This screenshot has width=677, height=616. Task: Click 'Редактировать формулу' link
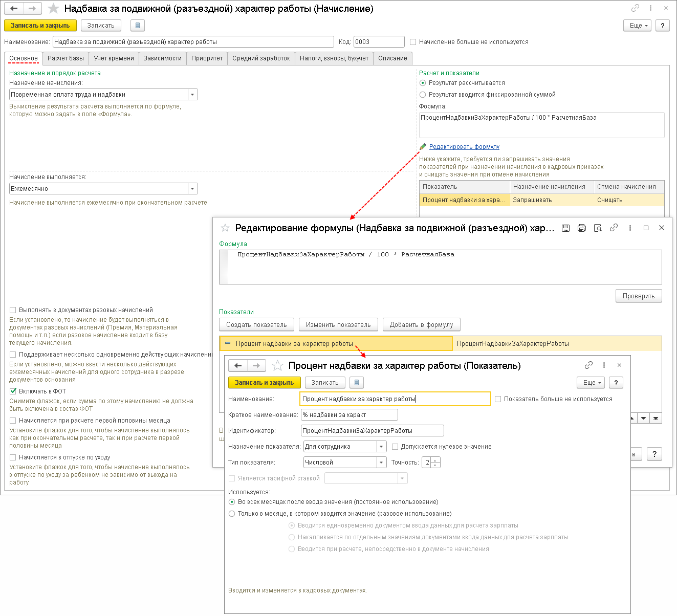point(464,147)
